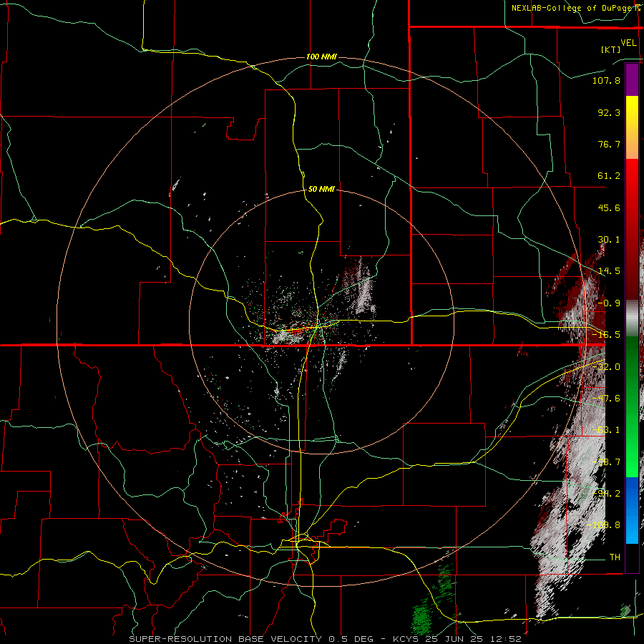Click the -63.1 velocity scale value

[x=606, y=430]
